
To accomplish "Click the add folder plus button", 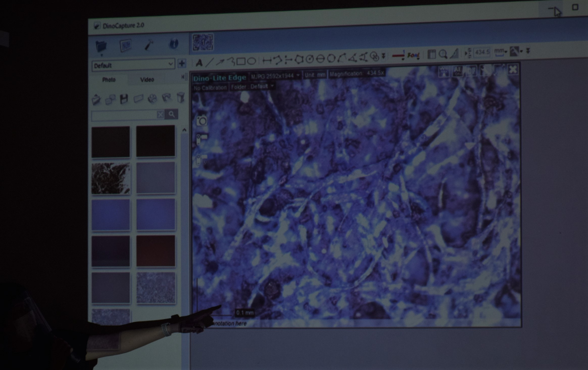I will (182, 63).
